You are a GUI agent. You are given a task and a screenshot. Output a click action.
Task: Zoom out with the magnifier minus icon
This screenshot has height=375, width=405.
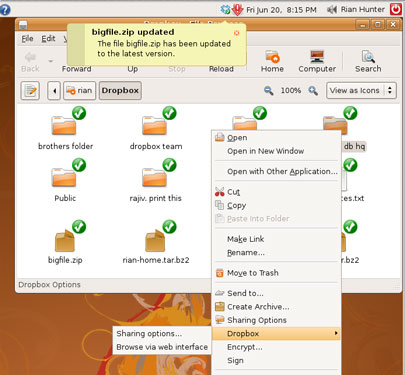[x=269, y=90]
